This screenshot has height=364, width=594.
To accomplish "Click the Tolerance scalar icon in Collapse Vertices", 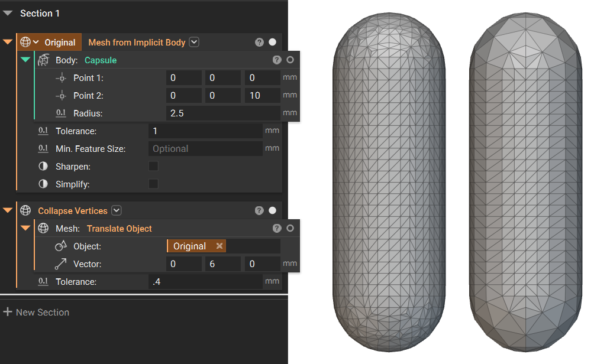I will (43, 281).
